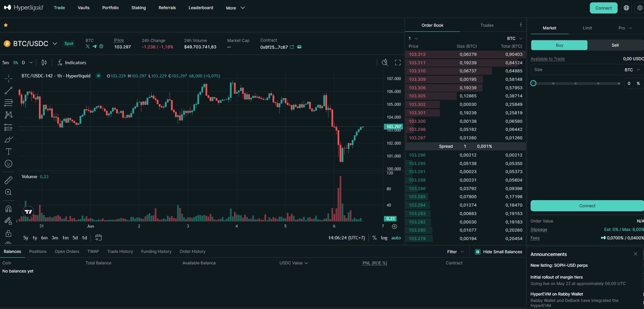Click the chart quick search icon
The height and width of the screenshot is (309, 644).
tap(385, 63)
